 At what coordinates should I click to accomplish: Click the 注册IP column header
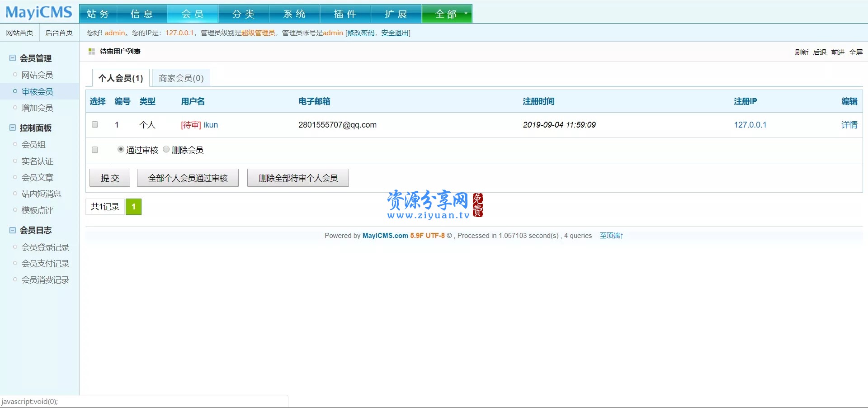(745, 101)
